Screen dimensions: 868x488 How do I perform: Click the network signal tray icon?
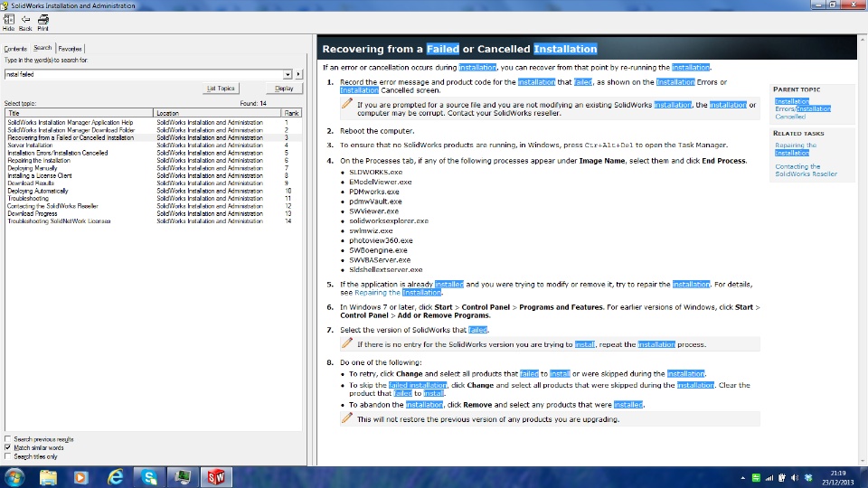769,478
